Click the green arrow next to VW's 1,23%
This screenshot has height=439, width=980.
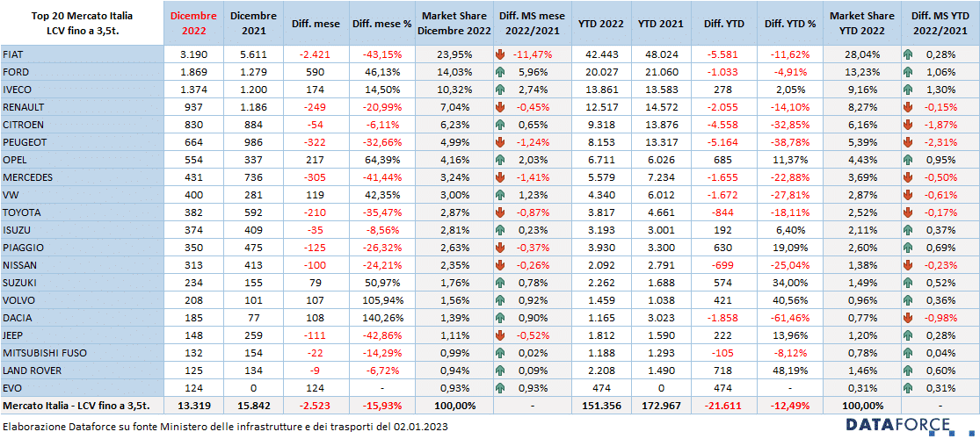(501, 194)
